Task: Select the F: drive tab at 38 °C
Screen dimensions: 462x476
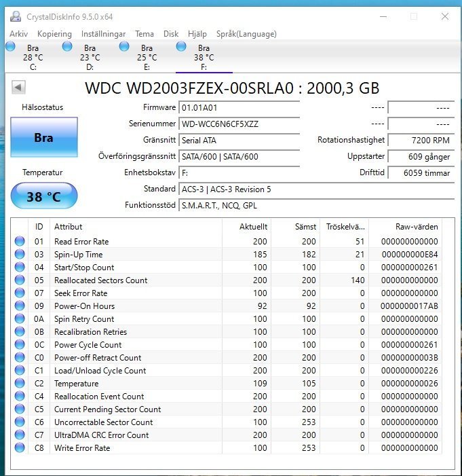Action: pyautogui.click(x=204, y=58)
